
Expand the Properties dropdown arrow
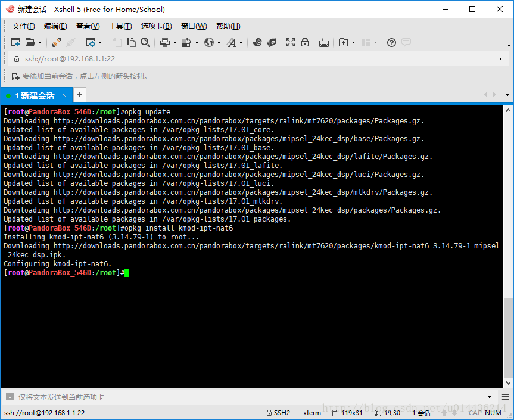point(100,43)
